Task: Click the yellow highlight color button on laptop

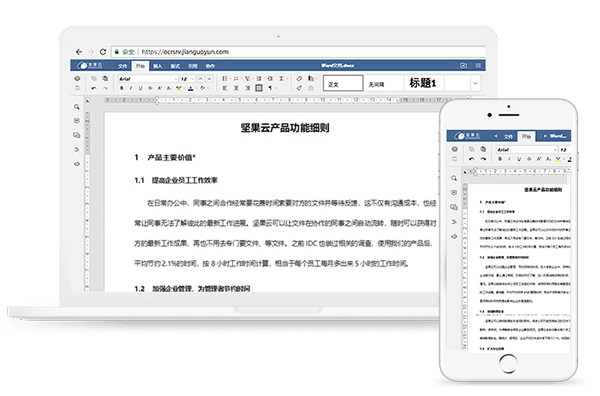Action: coord(179,88)
